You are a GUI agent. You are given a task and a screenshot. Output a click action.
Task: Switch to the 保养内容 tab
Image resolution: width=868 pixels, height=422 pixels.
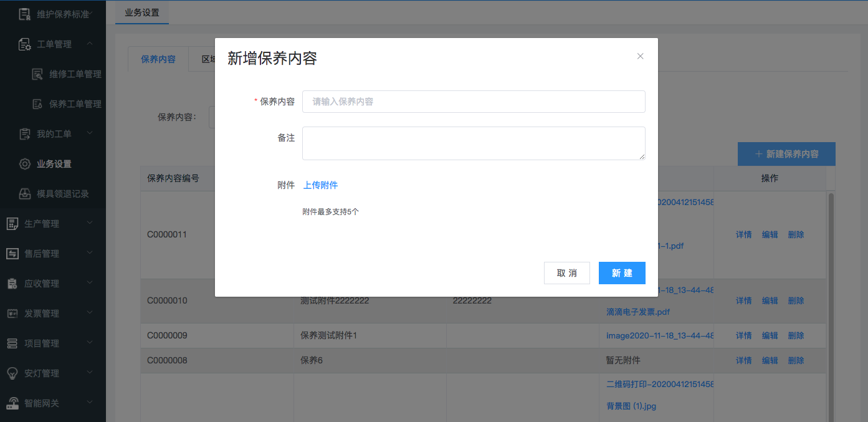(158, 60)
